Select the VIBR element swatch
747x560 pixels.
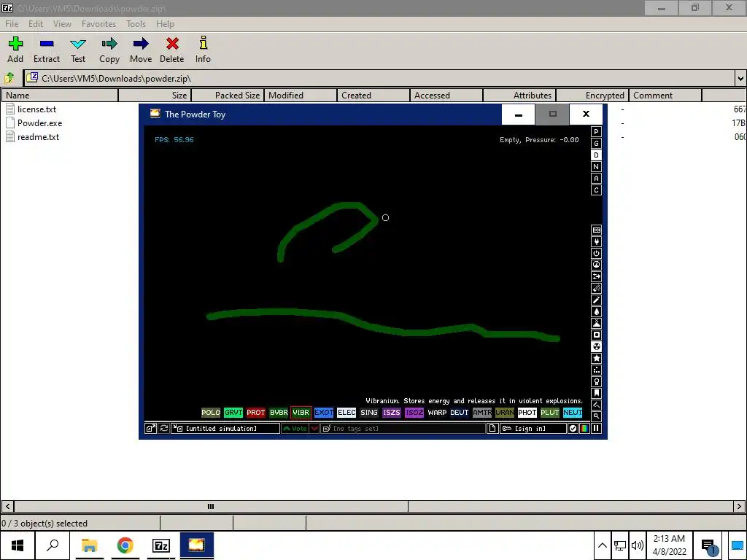tap(301, 413)
